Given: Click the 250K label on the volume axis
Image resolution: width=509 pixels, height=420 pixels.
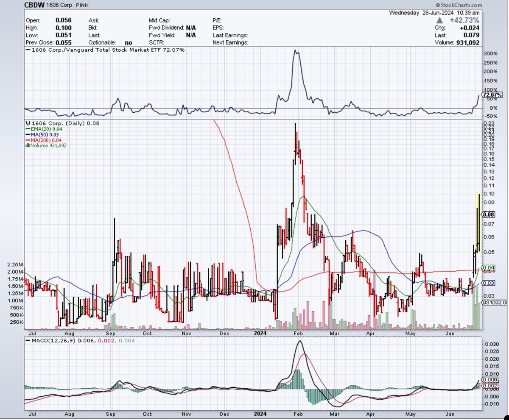Looking at the screenshot, I should tap(17, 322).
